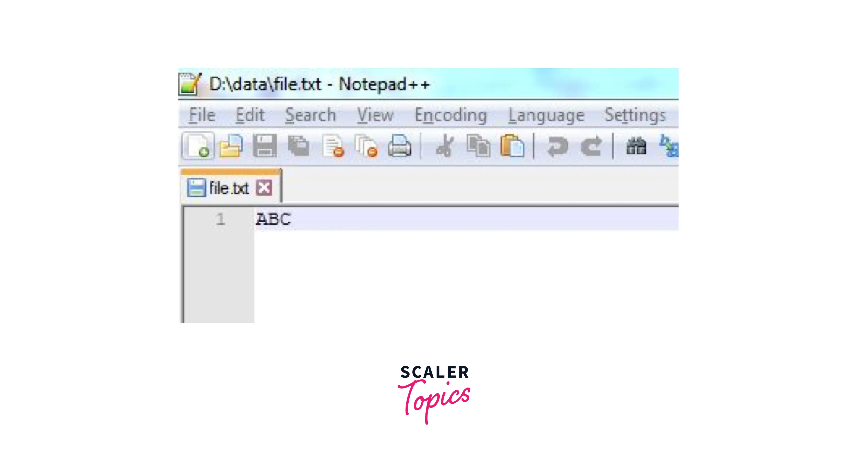
Task: Open the Edit menu
Action: (250, 115)
